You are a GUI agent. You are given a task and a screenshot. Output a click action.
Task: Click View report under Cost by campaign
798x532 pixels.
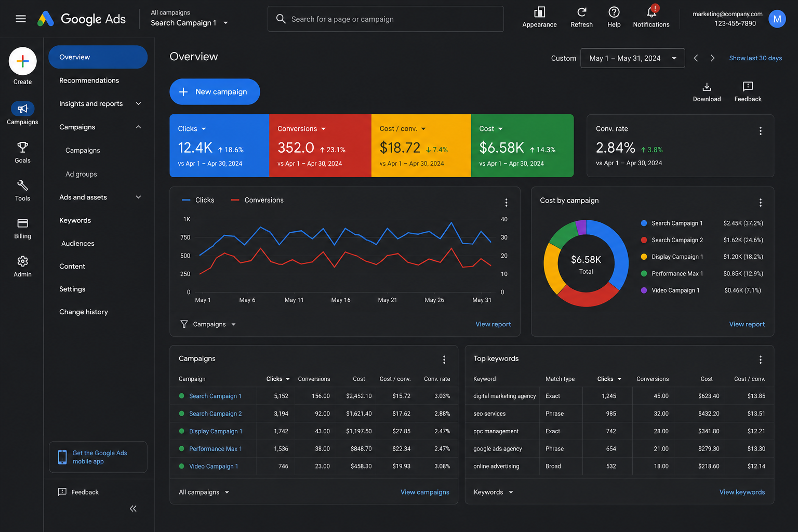(747, 324)
